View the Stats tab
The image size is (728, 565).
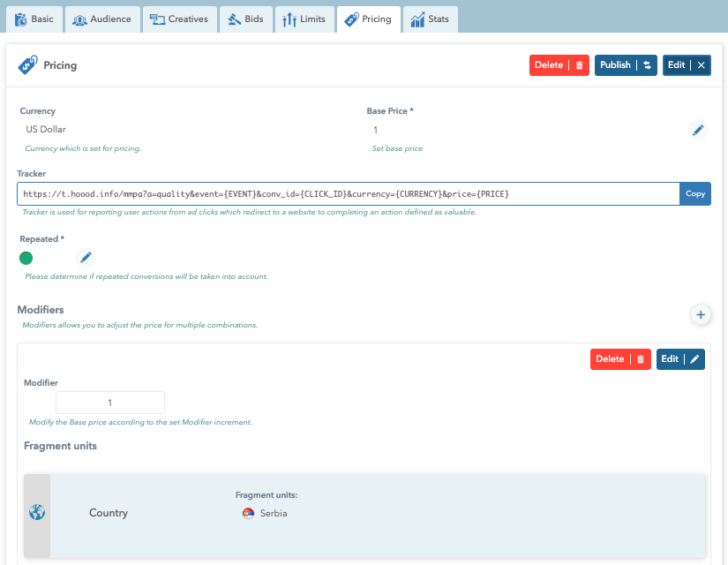coord(430,19)
